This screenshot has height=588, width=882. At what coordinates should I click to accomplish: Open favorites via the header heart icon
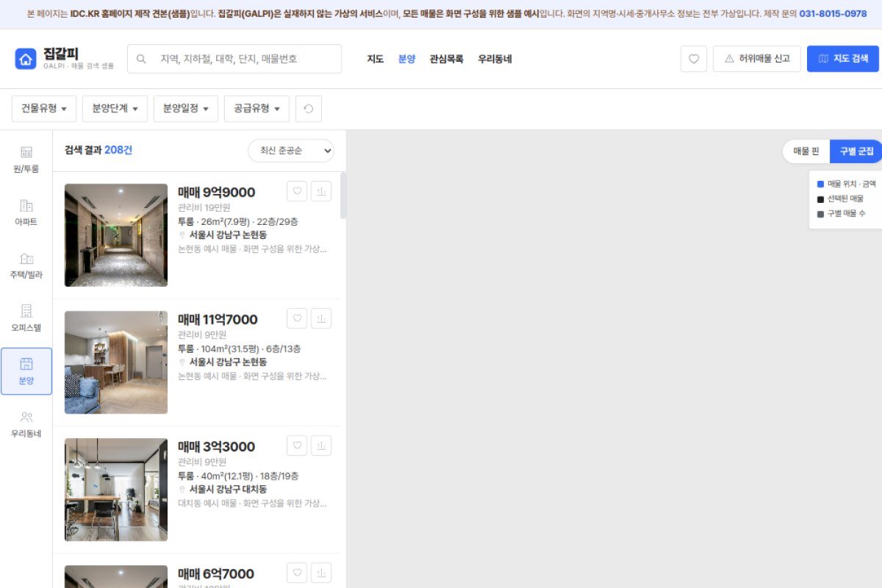[x=694, y=59]
